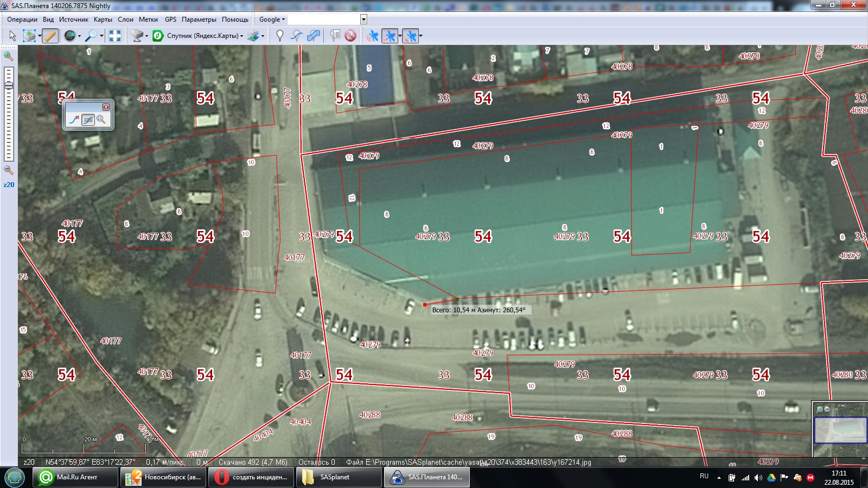Click the add path tool icon

(x=297, y=36)
